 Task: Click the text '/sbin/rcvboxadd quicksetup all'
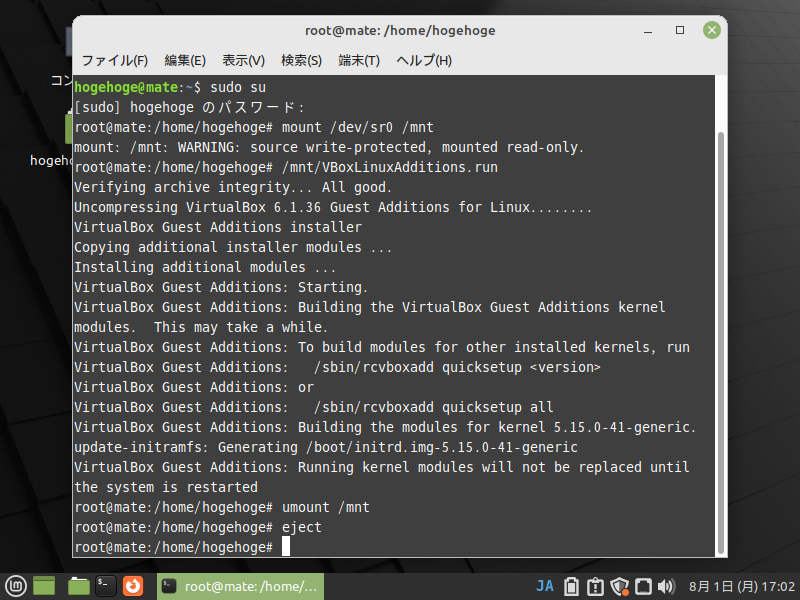pos(434,407)
